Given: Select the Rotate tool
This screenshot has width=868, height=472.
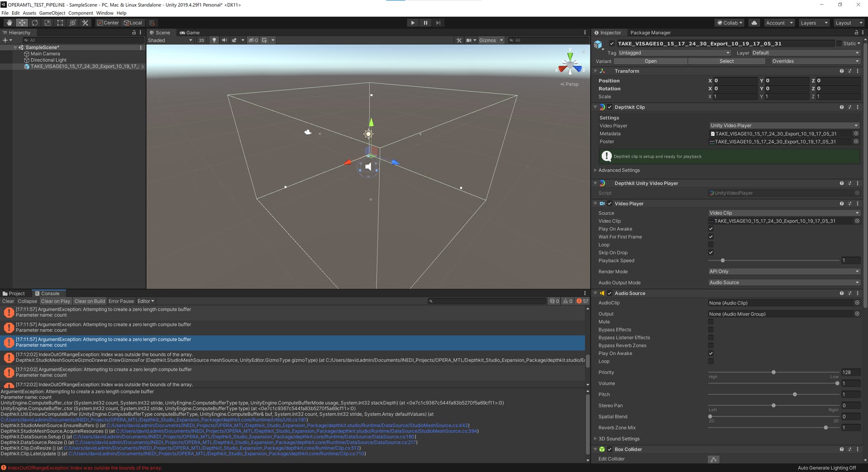Looking at the screenshot, I should [34, 23].
